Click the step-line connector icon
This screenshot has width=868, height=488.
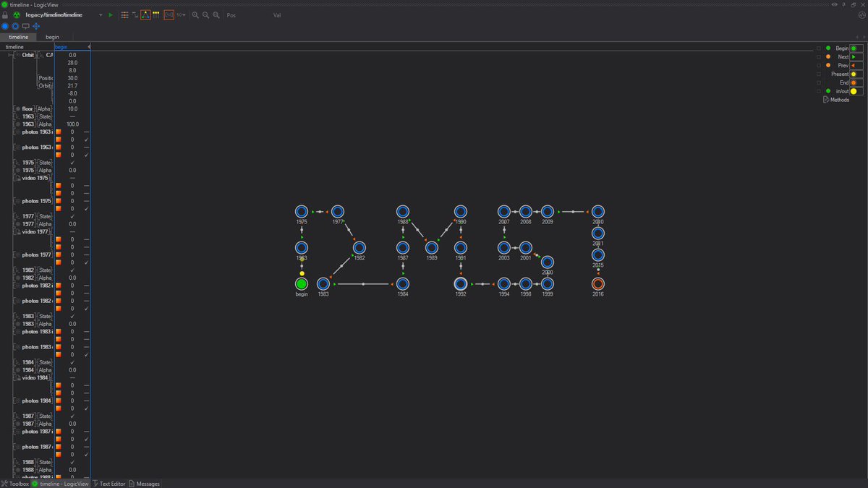pos(135,14)
